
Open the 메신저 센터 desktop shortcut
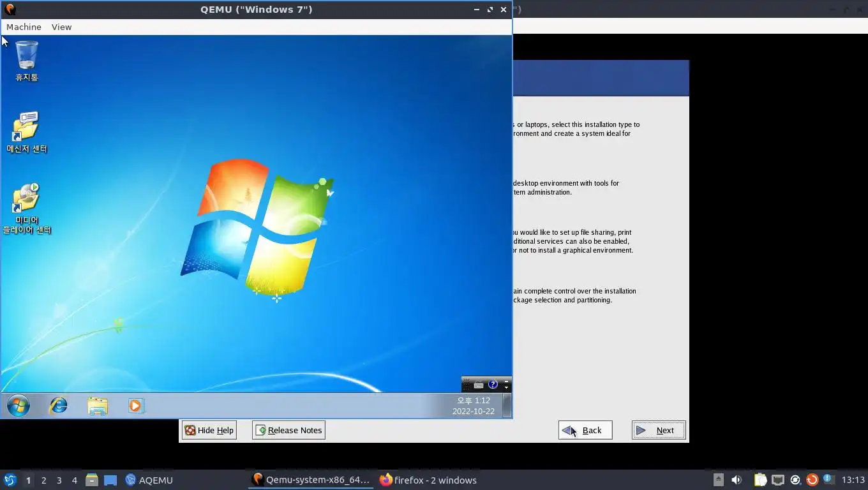[27, 132]
